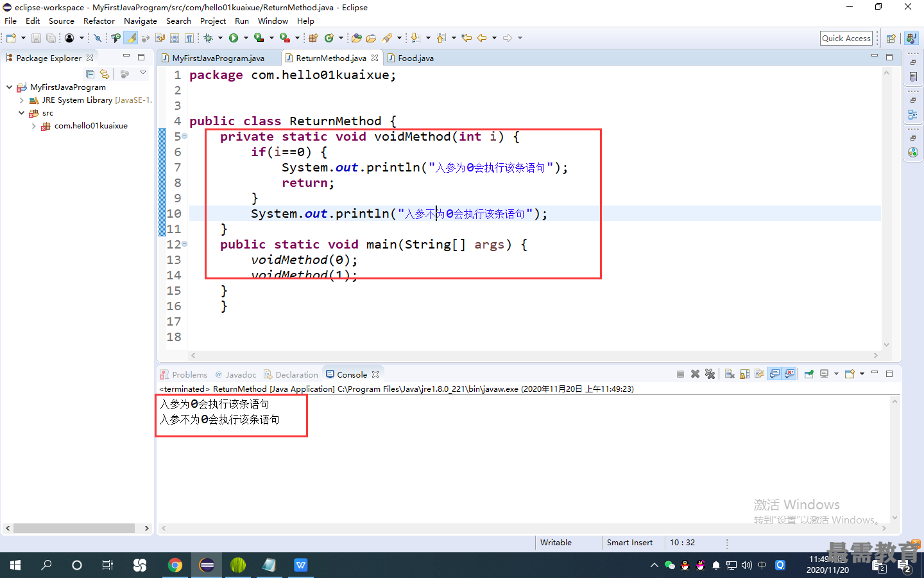This screenshot has height=578, width=924.
Task: Click the New Java Package icon
Action: point(313,38)
